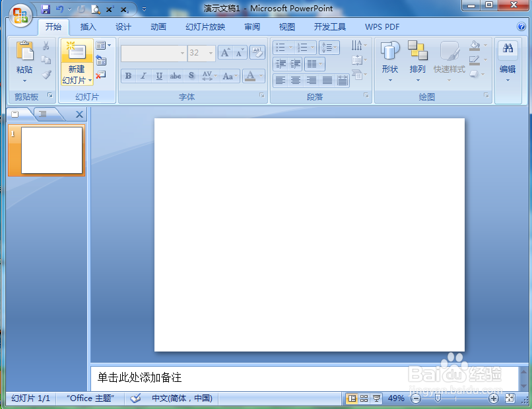Create a new slide
This screenshot has height=409, width=532.
click(x=77, y=52)
